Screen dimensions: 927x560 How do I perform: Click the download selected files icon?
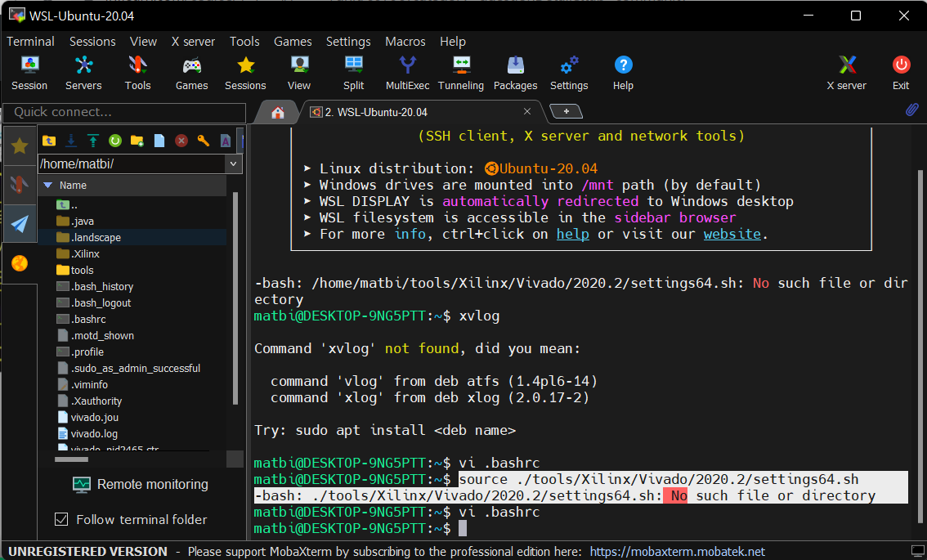(71, 141)
